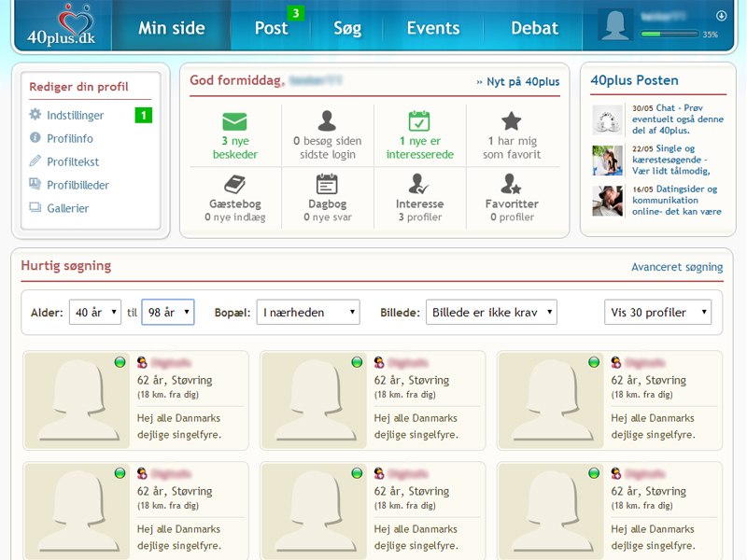Viewport: 747px width, 560px height.
Task: Open the maximum age dropdown '98 år'
Action: pos(167,313)
